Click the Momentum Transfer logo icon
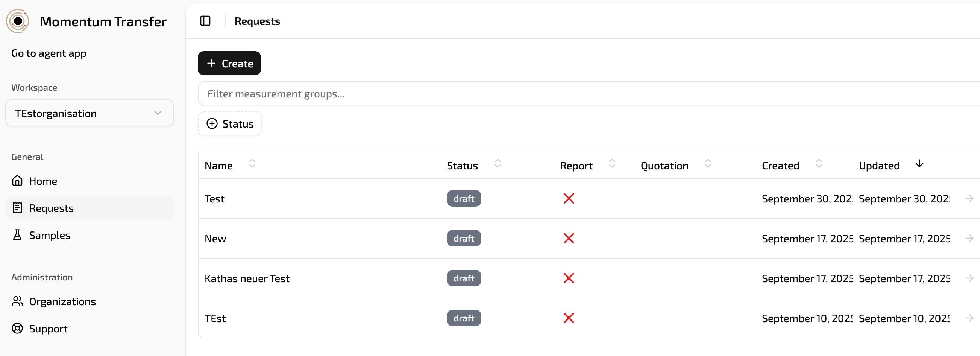 [x=18, y=21]
